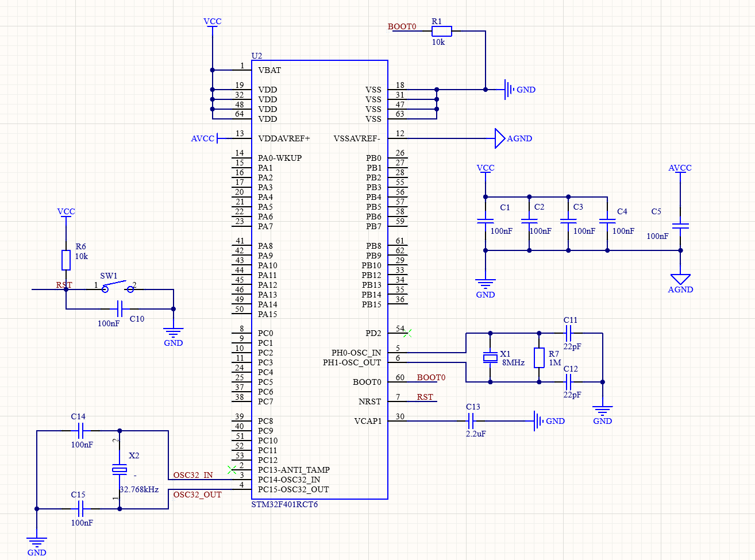Viewport: 755px width, 560px height.
Task: Click the BOOT0 net label near R1
Action: [402, 26]
